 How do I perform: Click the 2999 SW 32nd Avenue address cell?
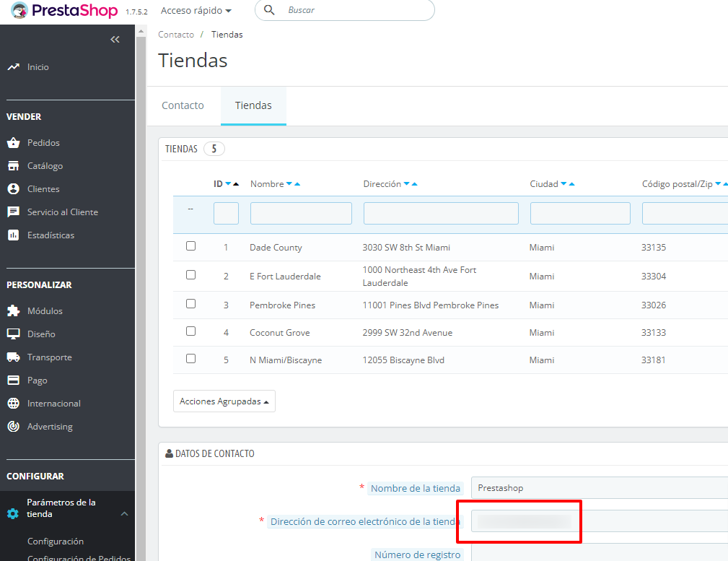408,333
